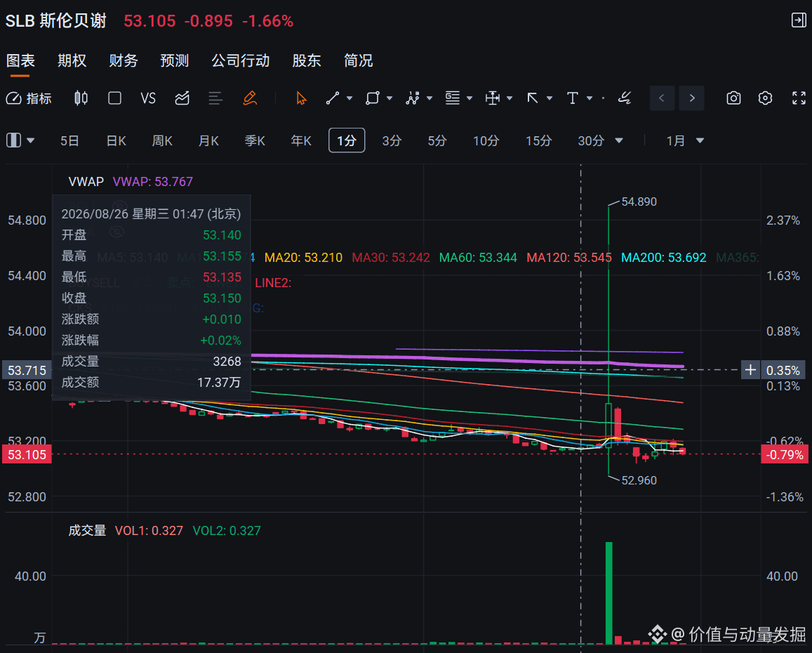Click the MA200: 53.692 legend label
This screenshot has width=812, height=653.
pyautogui.click(x=663, y=258)
